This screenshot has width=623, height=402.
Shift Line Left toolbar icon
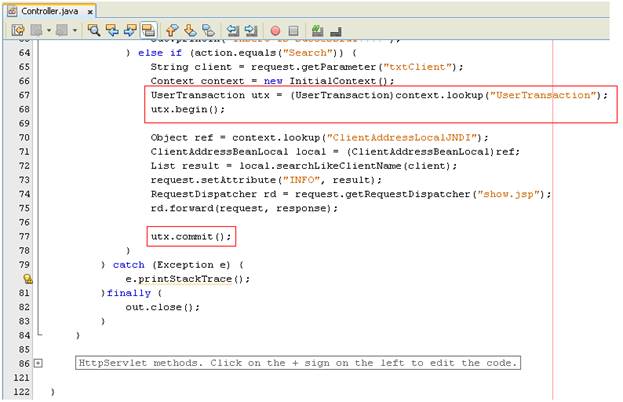[x=233, y=30]
